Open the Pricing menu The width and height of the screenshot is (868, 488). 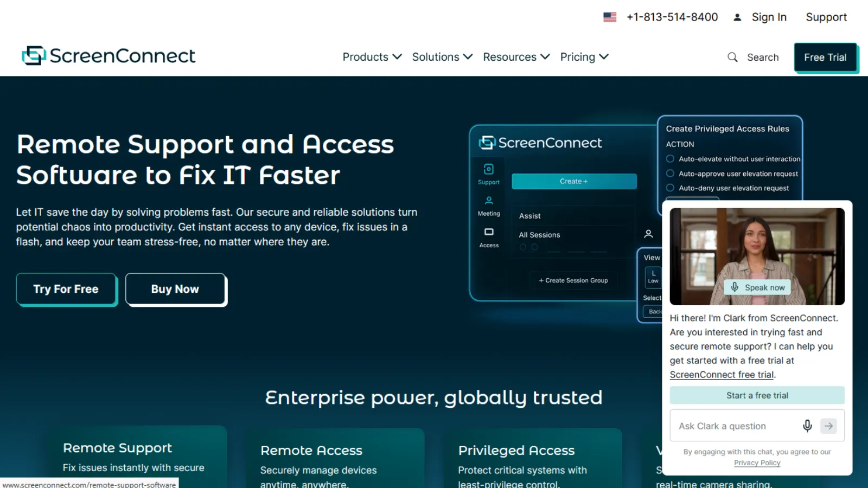click(584, 57)
